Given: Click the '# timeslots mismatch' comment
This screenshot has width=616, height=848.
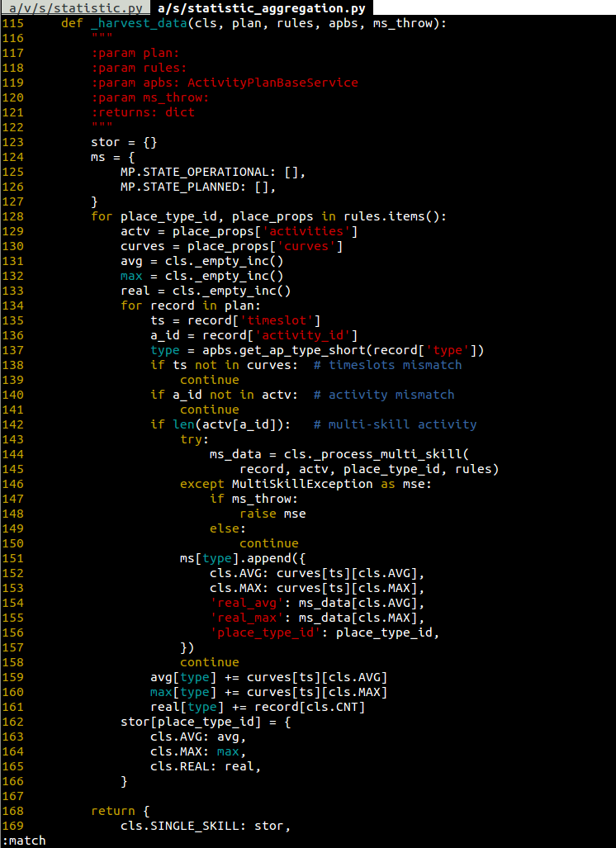Looking at the screenshot, I should [395, 365].
